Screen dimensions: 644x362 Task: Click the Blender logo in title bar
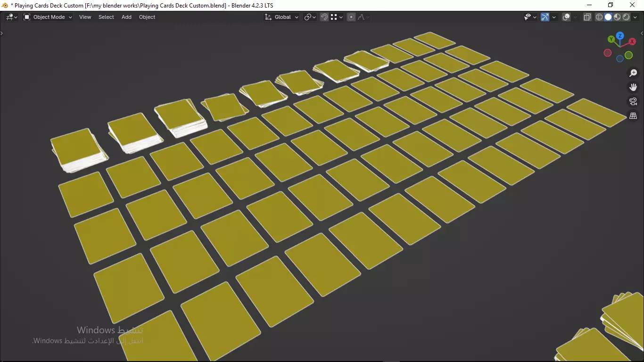click(x=5, y=5)
